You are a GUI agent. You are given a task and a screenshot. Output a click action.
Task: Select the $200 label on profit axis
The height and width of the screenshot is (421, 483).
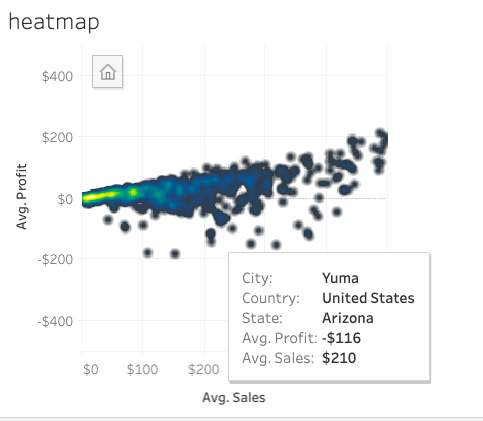coord(57,137)
